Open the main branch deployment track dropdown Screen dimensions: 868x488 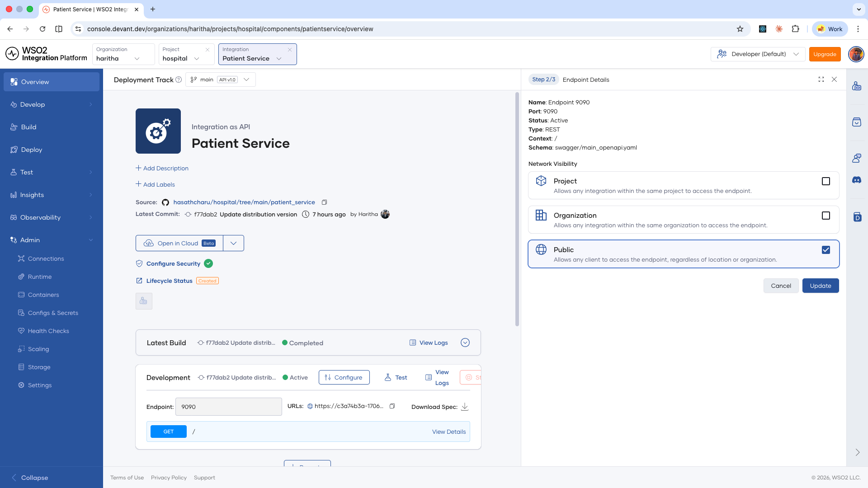click(221, 80)
